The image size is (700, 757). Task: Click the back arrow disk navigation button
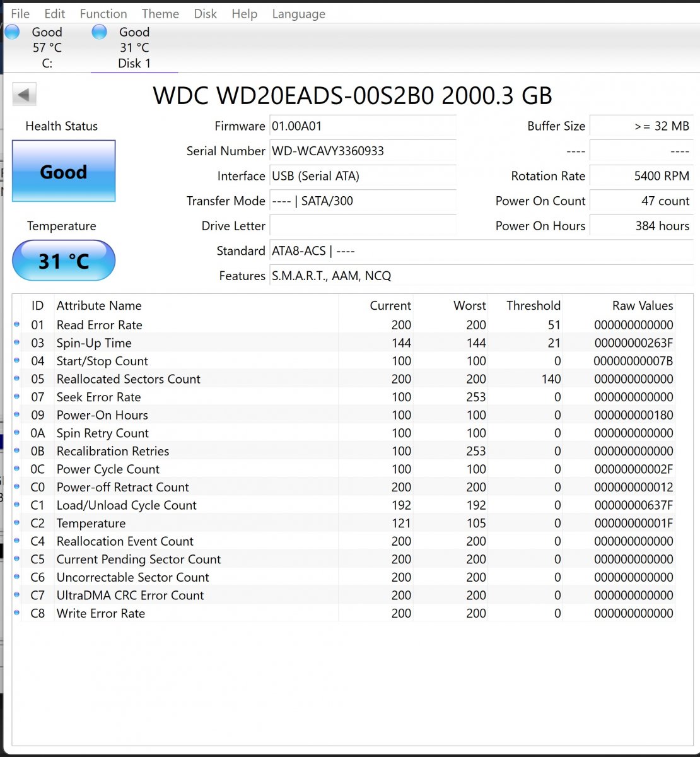24,95
